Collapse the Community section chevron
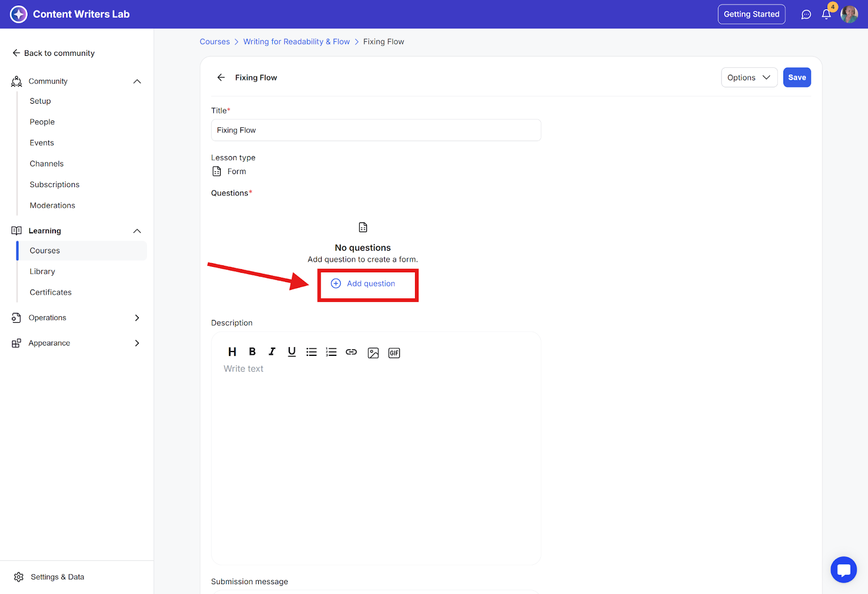Viewport: 868px width, 594px height. click(x=137, y=81)
